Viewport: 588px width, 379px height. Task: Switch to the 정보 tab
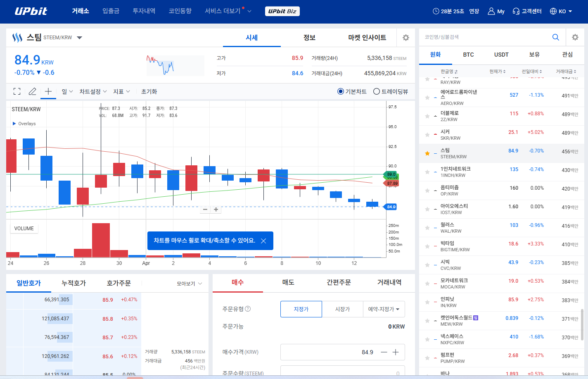tap(310, 38)
